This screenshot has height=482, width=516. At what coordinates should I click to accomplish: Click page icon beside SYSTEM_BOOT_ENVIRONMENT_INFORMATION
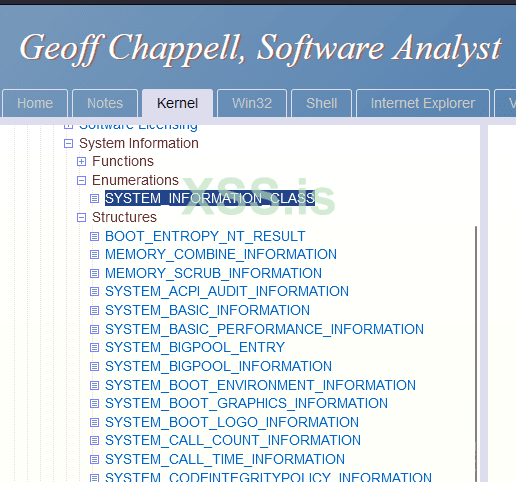[x=94, y=386]
